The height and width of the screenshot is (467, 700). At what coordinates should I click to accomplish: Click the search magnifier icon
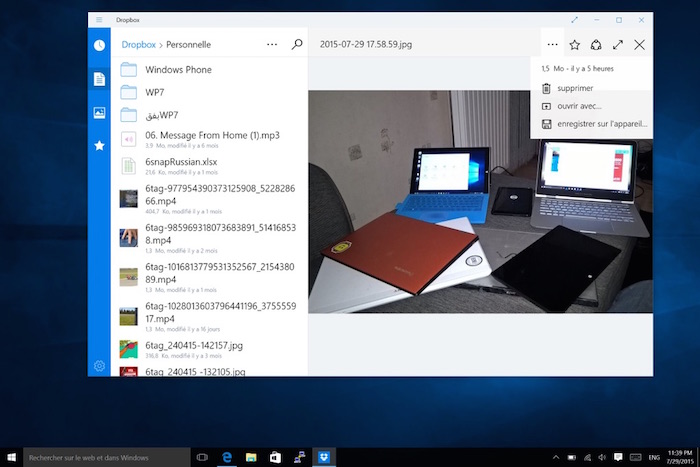tap(296, 44)
